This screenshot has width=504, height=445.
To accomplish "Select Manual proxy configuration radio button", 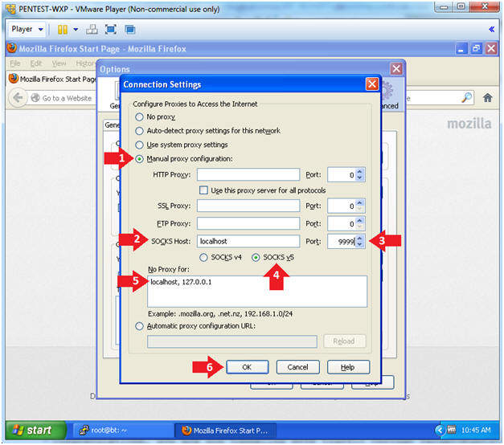I will point(139,159).
